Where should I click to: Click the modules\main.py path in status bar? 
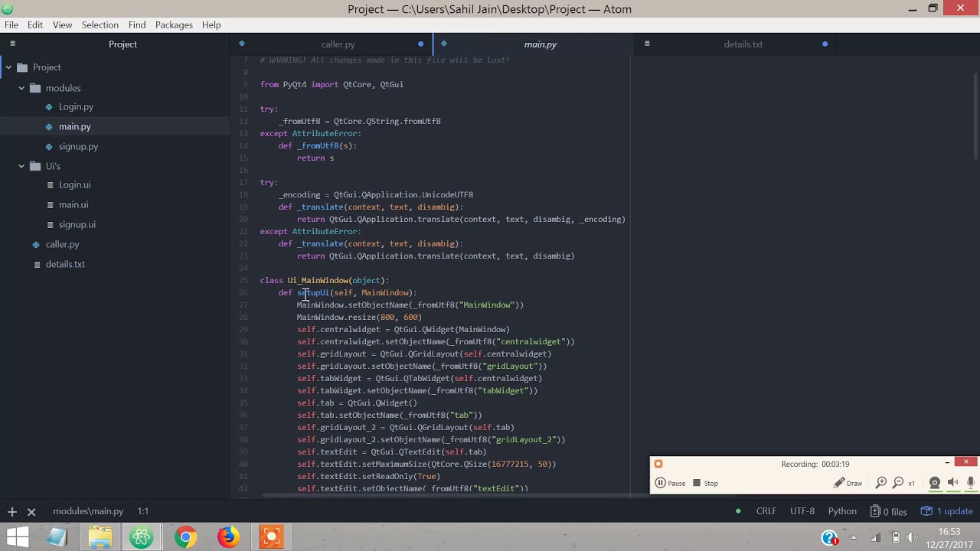click(x=88, y=511)
